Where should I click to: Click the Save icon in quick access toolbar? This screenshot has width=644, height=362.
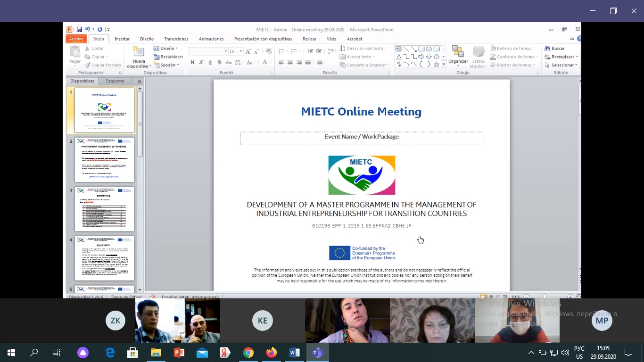(x=79, y=29)
